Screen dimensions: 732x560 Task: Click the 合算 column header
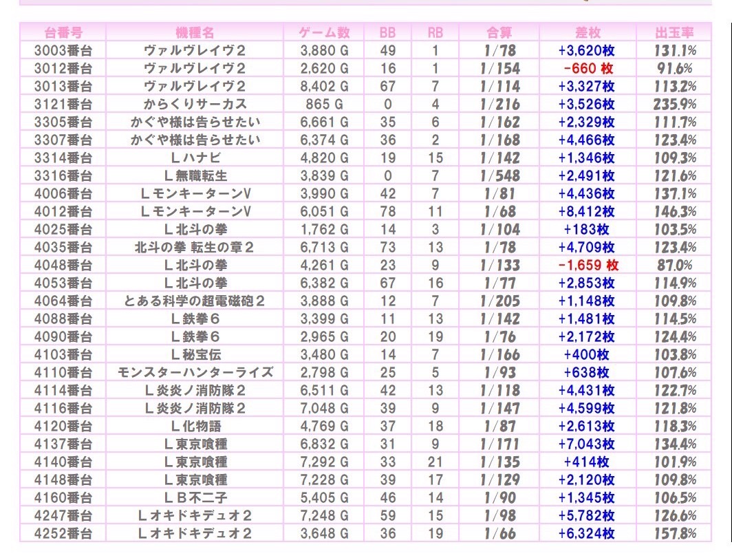point(499,32)
